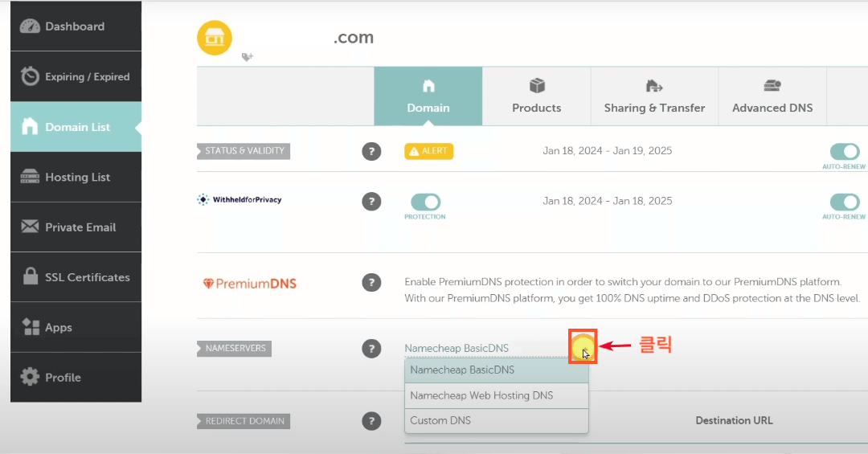
Task: Open the Nameservers dropdown field
Action: point(496,348)
